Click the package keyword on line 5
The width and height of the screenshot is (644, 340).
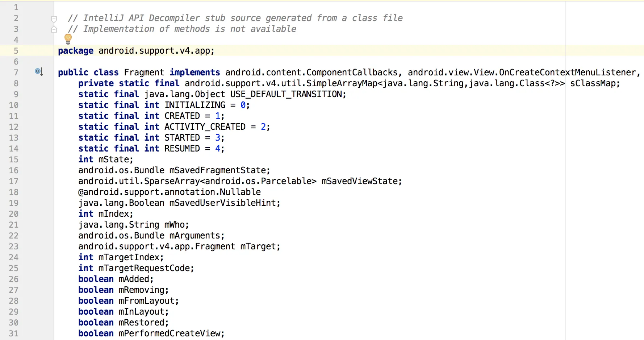[76, 51]
